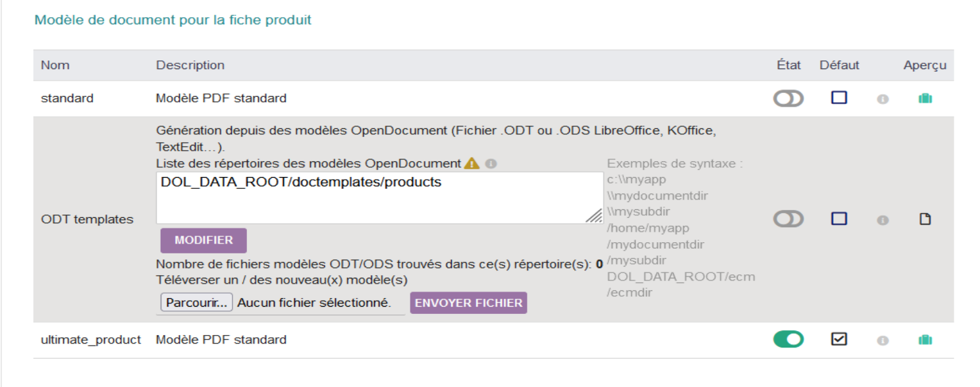Click the text area resize handle
The width and height of the screenshot is (980, 387).
tap(594, 215)
